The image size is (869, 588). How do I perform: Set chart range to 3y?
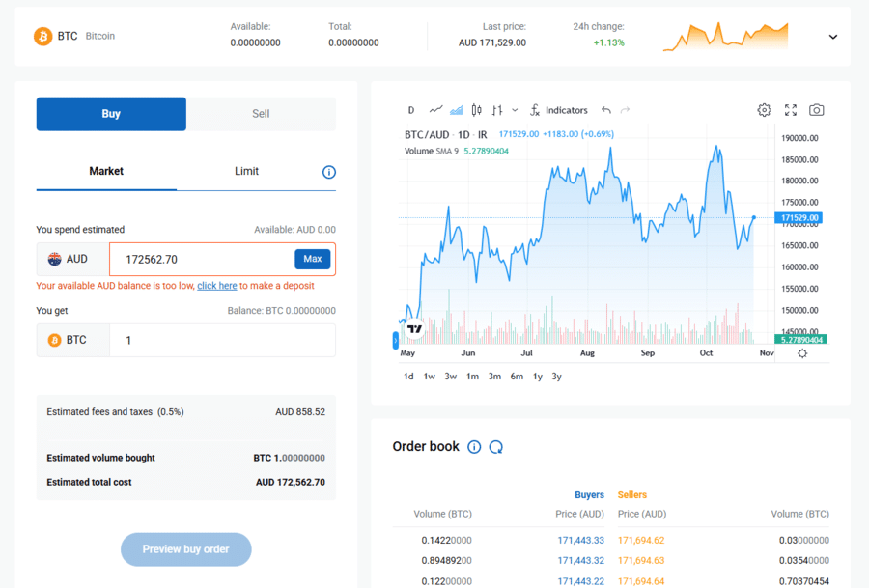[x=556, y=377]
